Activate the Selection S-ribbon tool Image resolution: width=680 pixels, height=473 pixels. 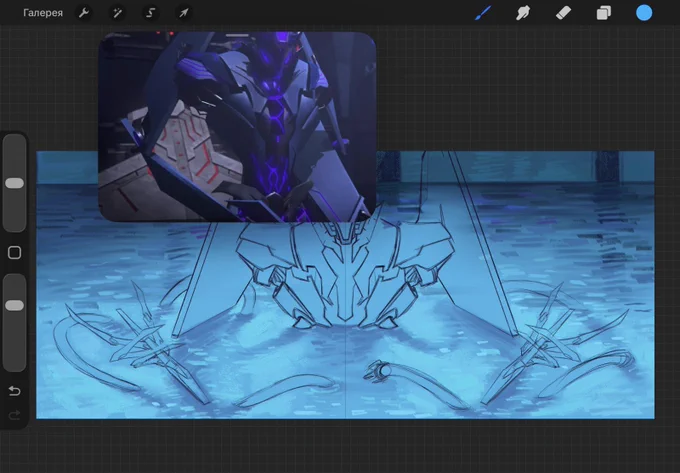click(x=150, y=13)
